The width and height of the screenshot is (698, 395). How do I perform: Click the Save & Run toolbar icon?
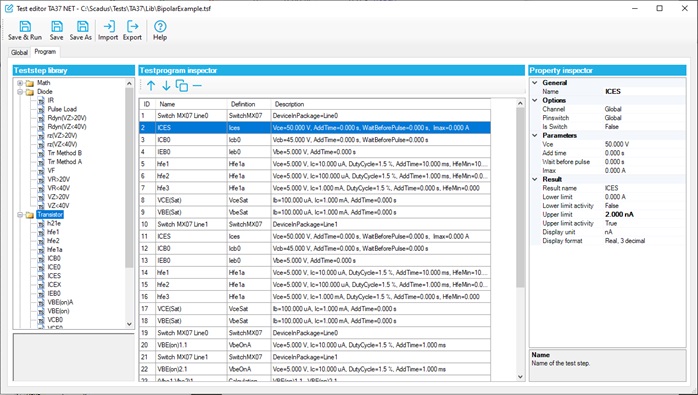click(25, 30)
